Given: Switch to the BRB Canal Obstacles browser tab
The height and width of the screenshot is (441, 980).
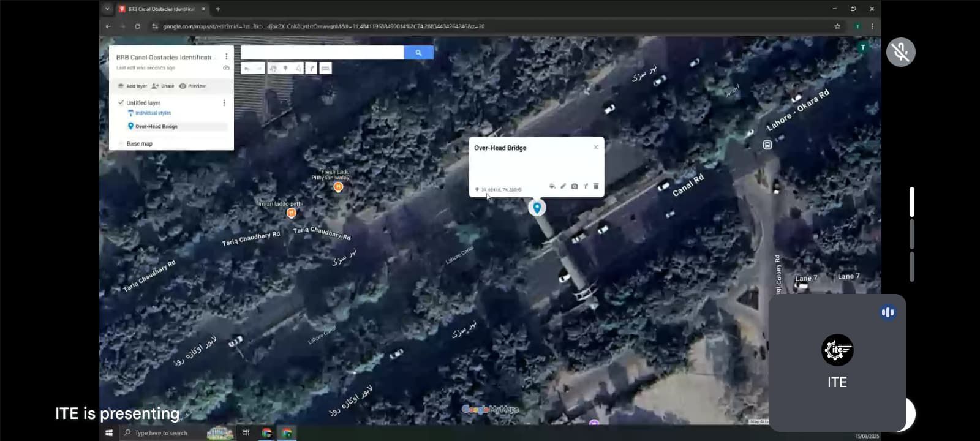Looking at the screenshot, I should tap(162, 9).
